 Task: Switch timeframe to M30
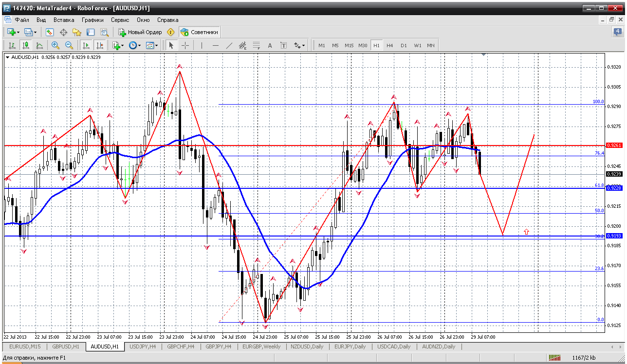363,45
